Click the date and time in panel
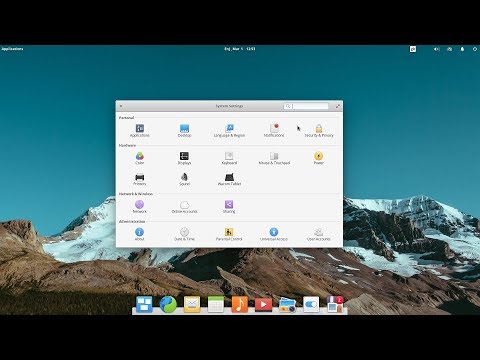Screen dimensions: 480x360 pos(240,49)
